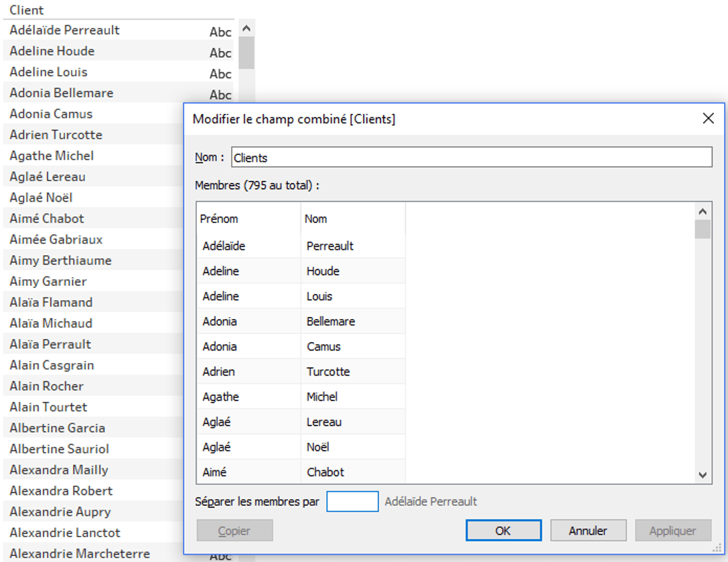Select the Prénom column header
Image resolution: width=728 pixels, height=562 pixels.
(x=219, y=219)
